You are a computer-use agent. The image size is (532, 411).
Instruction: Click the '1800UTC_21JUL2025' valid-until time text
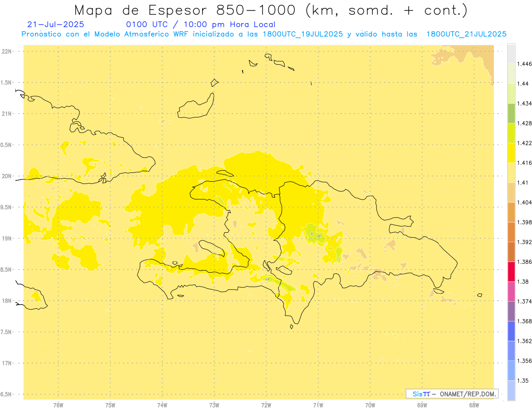pyautogui.click(x=466, y=34)
